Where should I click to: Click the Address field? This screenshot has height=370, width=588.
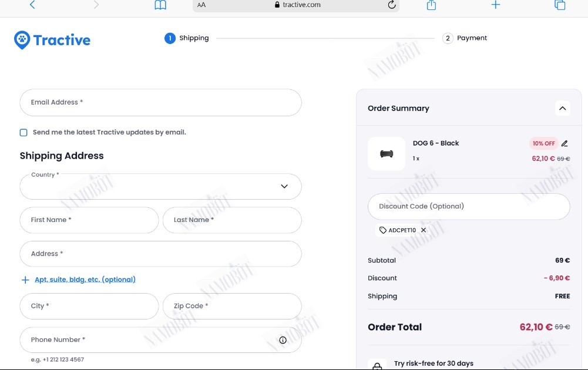[x=160, y=254]
